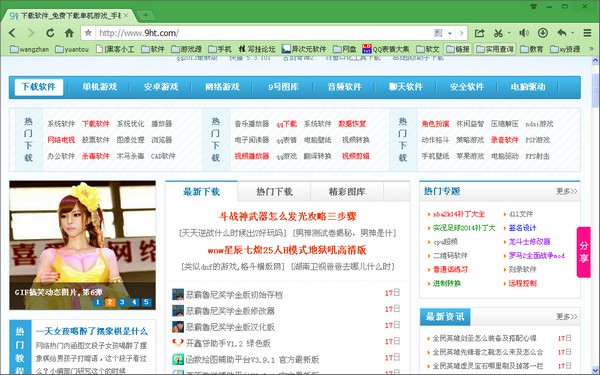Viewport: 600px width, 375px height.
Task: Select the 电脑驱动 navigation item
Action: pos(528,87)
